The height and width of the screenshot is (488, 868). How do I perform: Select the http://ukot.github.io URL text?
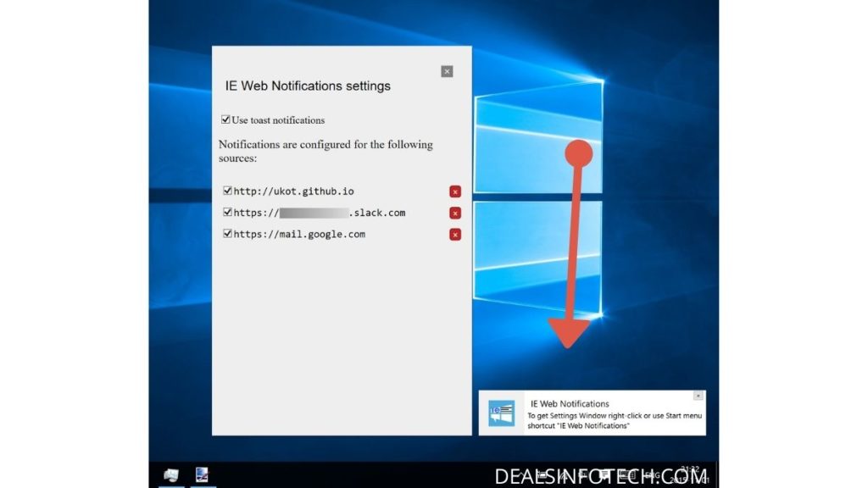(x=293, y=191)
